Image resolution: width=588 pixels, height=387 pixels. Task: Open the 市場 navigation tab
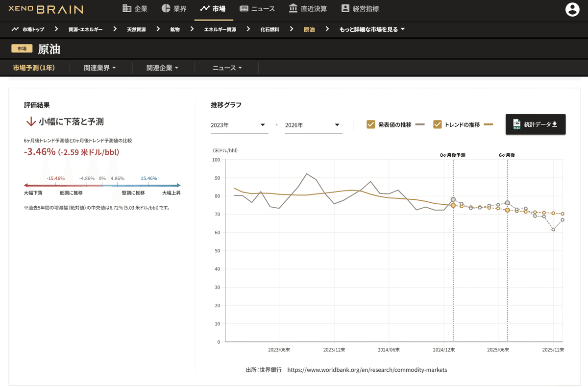tap(213, 9)
